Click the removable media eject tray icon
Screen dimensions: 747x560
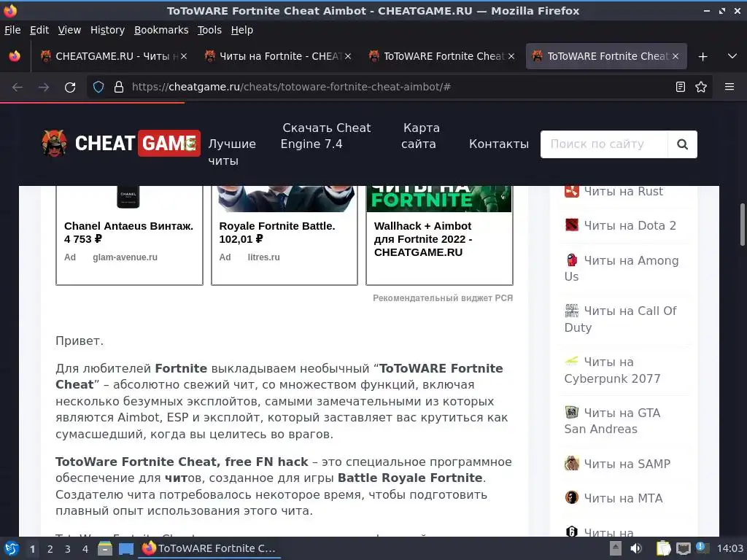(616, 548)
